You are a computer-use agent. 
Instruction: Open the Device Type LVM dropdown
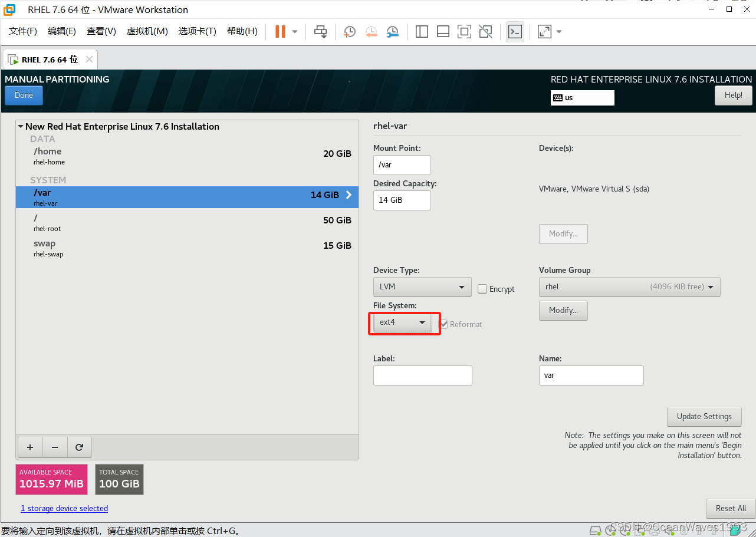pyautogui.click(x=422, y=287)
